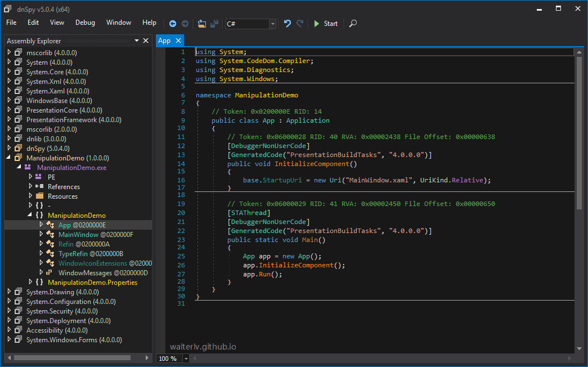Screen dimensions: 588x367
Task: Open the File menu
Action: tap(11, 23)
